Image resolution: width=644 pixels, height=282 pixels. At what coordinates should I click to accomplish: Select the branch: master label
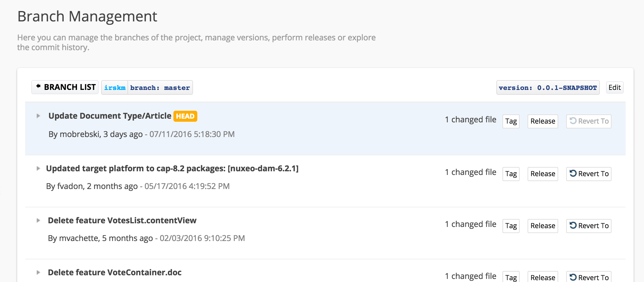(x=160, y=87)
